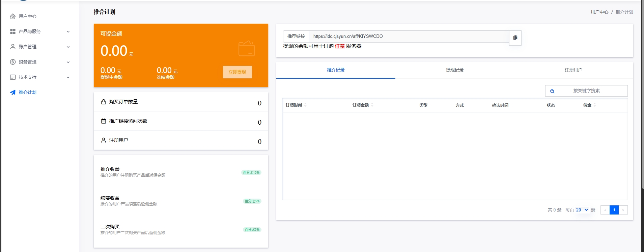Viewport: 644px width, 252px height.
Task: Click the red 任意 text
Action: [340, 46]
